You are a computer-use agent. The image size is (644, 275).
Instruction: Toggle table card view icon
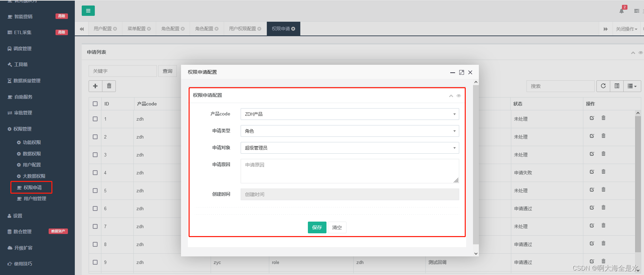pyautogui.click(x=617, y=86)
